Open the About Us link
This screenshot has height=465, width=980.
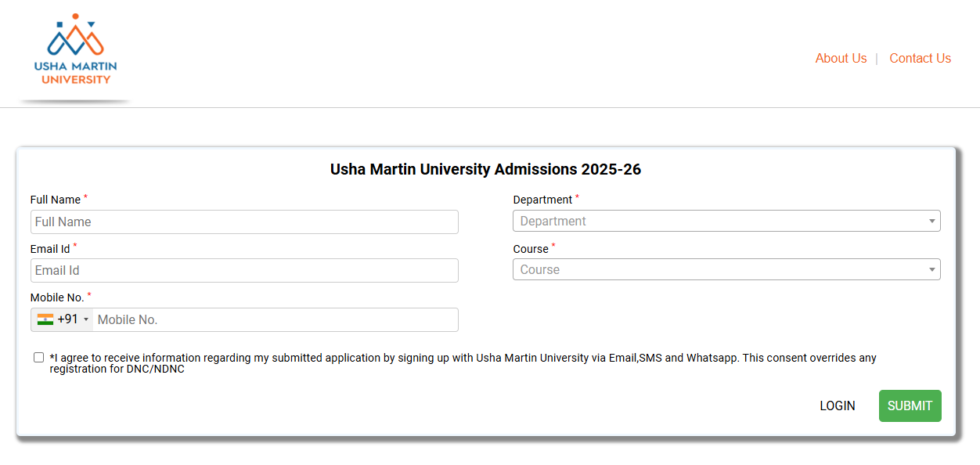(x=841, y=59)
